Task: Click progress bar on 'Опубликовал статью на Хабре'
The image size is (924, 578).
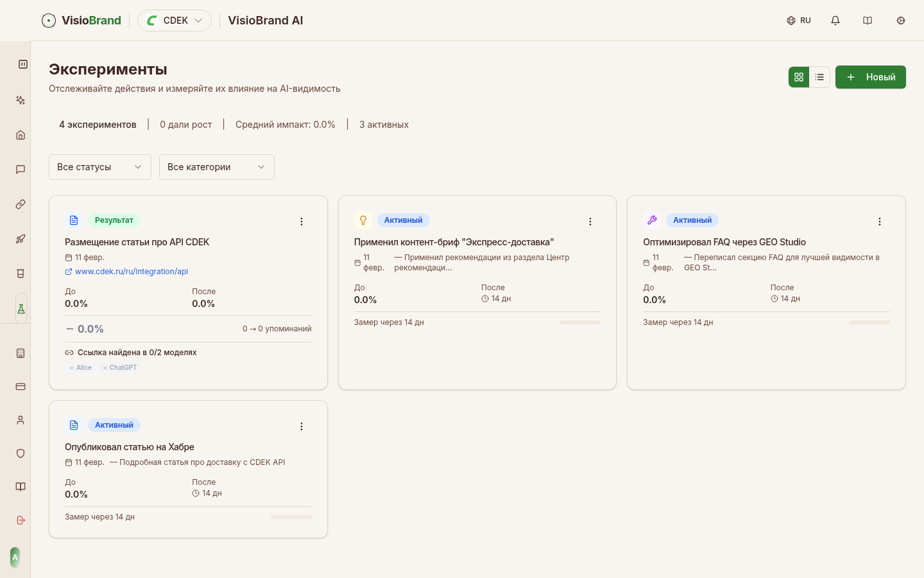Action: tap(291, 517)
